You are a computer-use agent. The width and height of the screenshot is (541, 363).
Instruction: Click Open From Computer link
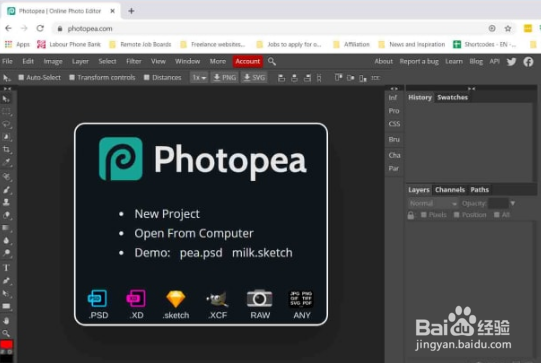(x=194, y=233)
